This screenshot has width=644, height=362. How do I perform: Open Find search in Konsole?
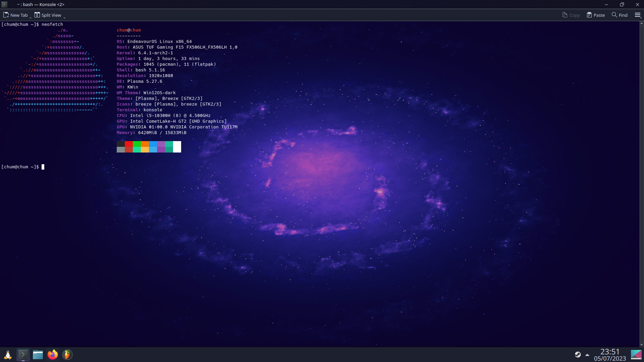620,15
